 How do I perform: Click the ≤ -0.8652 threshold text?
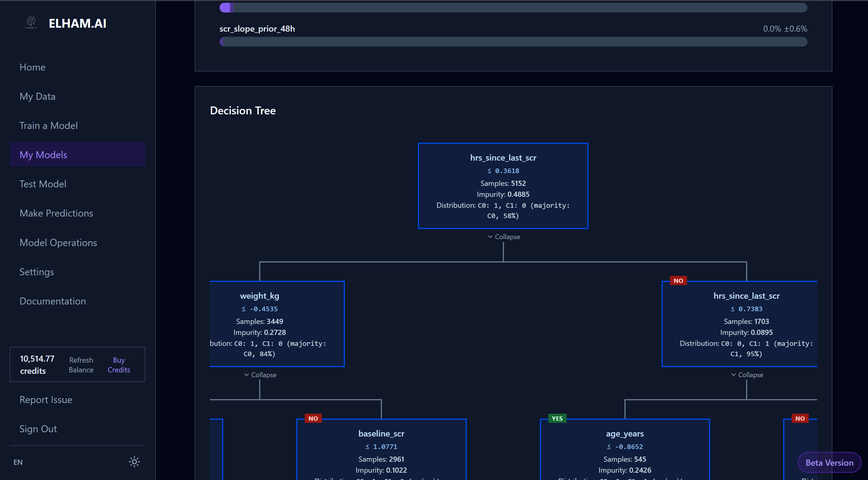(x=625, y=447)
